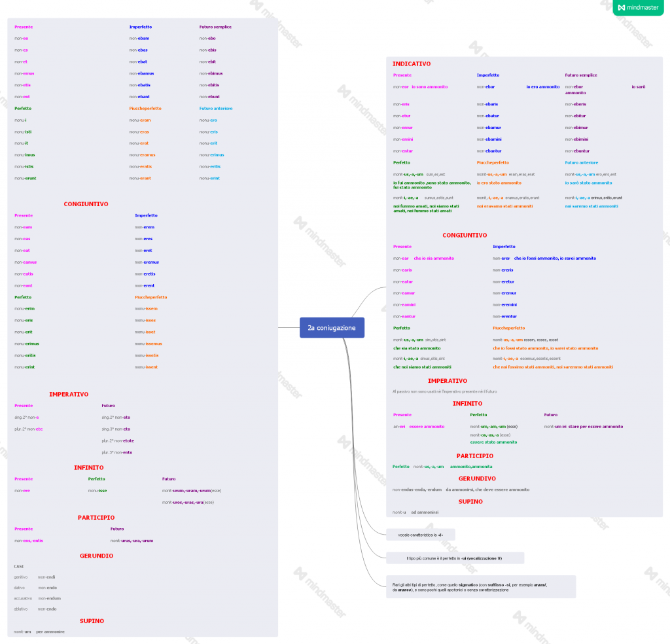Select the pluperfect form "monu-eram"

tap(140, 120)
